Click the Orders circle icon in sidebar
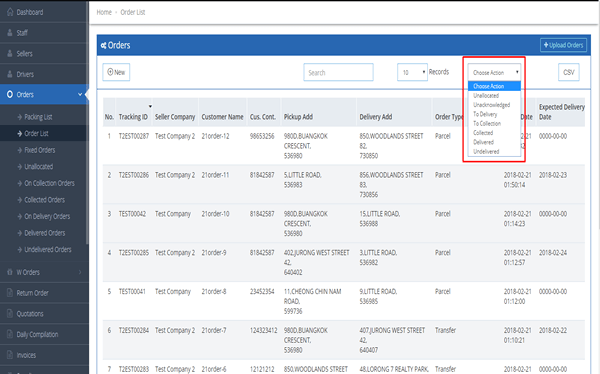This screenshot has height=374, width=600. click(x=10, y=94)
